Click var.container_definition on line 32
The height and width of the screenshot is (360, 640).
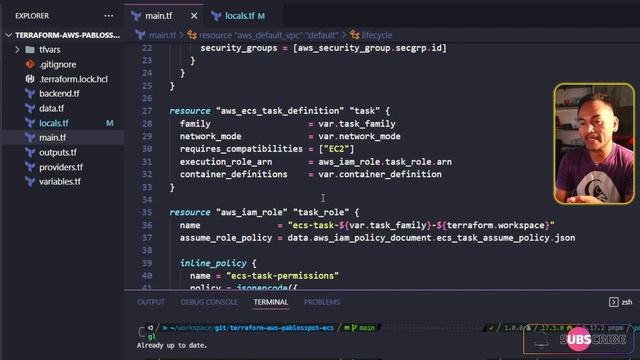(380, 174)
